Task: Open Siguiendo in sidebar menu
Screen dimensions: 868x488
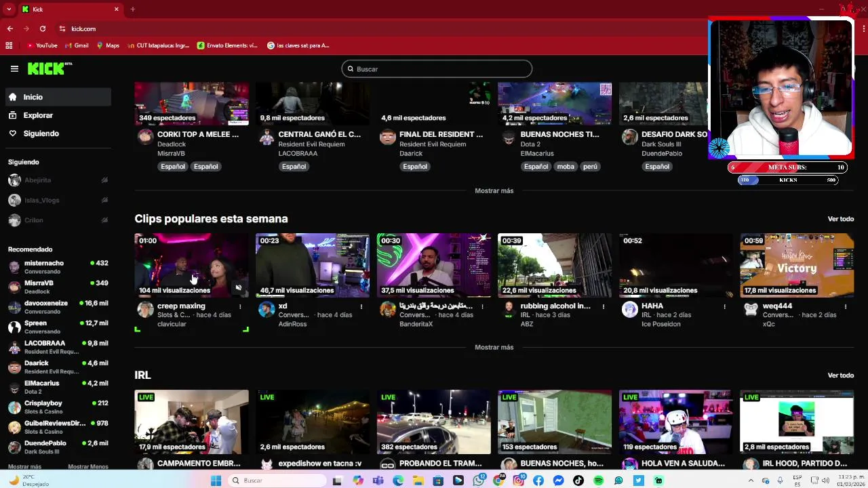Action: 58,134
